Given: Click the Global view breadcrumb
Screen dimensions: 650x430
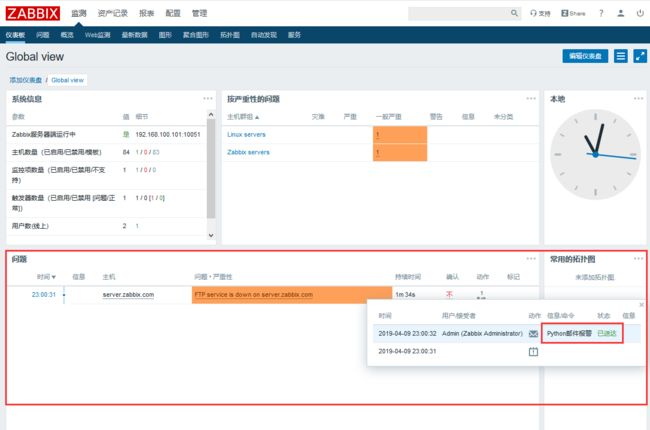Looking at the screenshot, I should point(68,80).
